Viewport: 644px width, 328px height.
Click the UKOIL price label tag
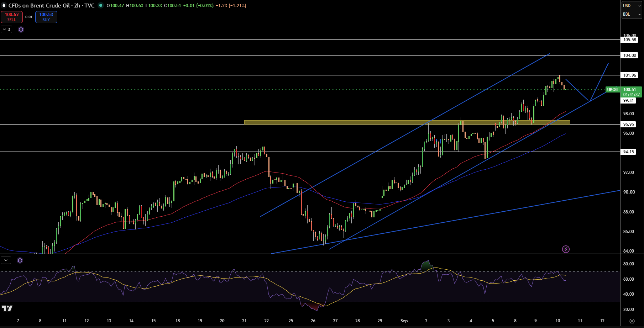tap(613, 90)
